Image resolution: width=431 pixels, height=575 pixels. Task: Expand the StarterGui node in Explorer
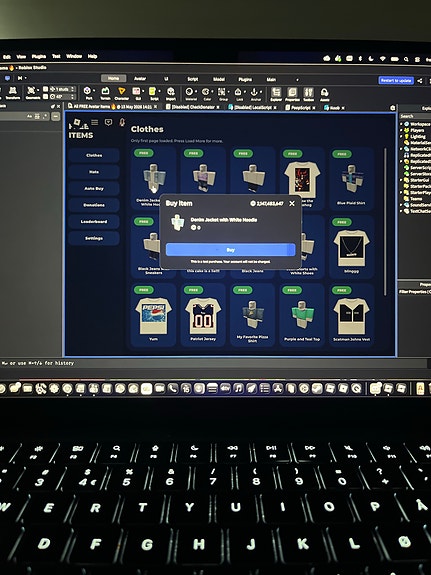(401, 180)
